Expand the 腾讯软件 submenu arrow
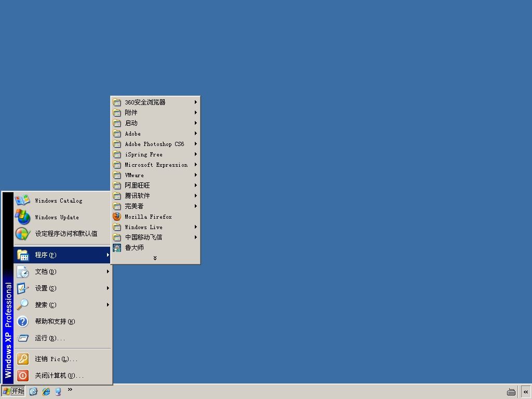The image size is (532, 399). pyautogui.click(x=196, y=196)
